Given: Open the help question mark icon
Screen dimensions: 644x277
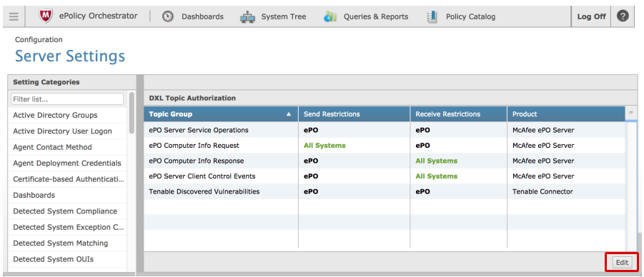Looking at the screenshot, I should point(623,16).
